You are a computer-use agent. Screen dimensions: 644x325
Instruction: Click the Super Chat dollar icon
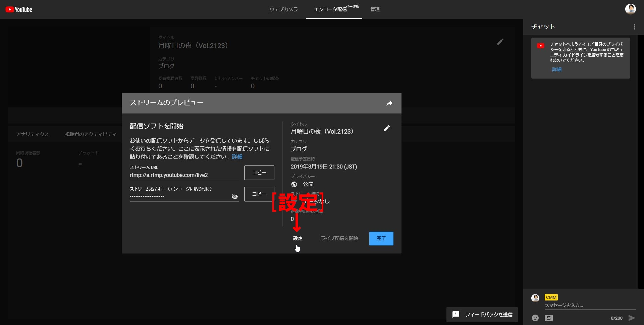click(x=549, y=318)
